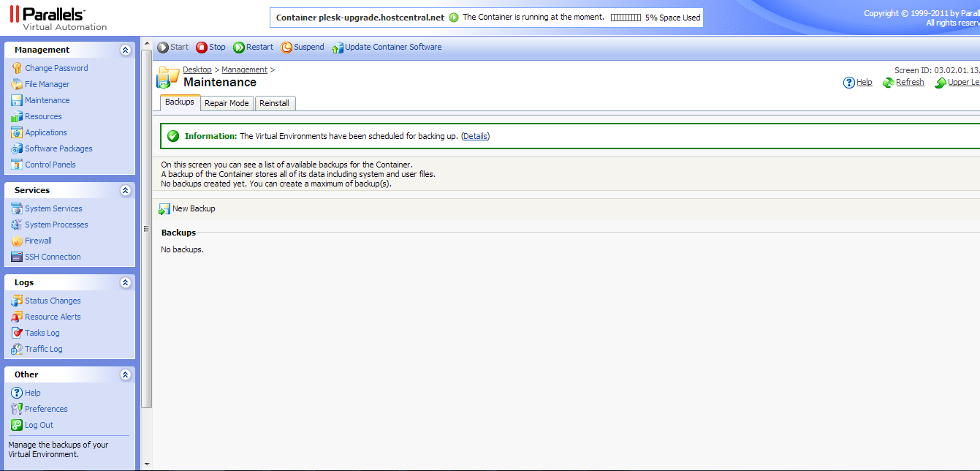Screen dimensions: 980x471
Task: Open Details link in information message
Action: click(475, 136)
